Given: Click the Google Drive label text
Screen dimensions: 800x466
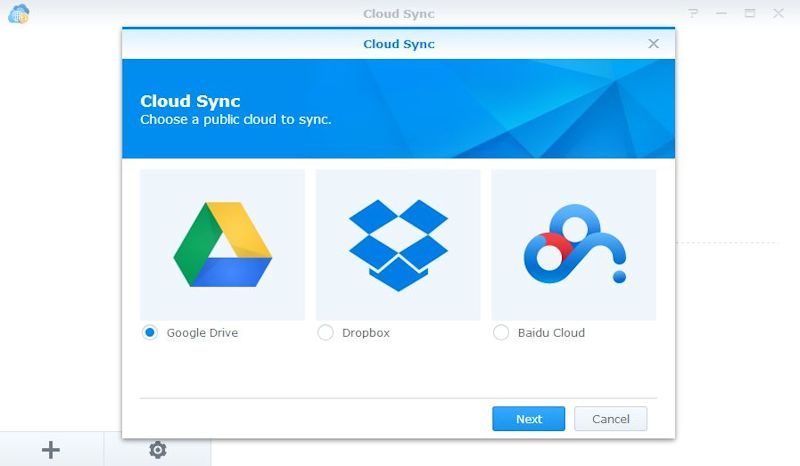Looking at the screenshot, I should [x=203, y=333].
